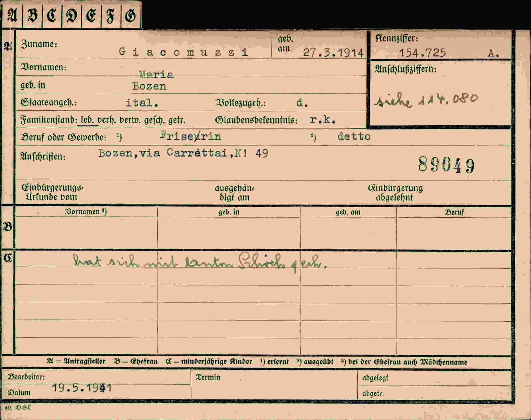The height and width of the screenshot is (420, 531).
Task: Click the address 'Bozen,via Carrettai,N! 49'
Action: [183, 153]
